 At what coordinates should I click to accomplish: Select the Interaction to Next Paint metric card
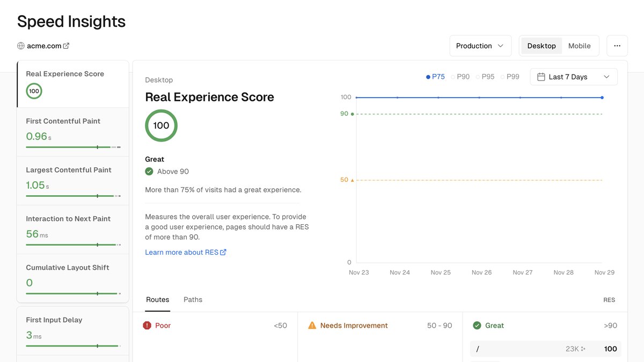(x=73, y=230)
